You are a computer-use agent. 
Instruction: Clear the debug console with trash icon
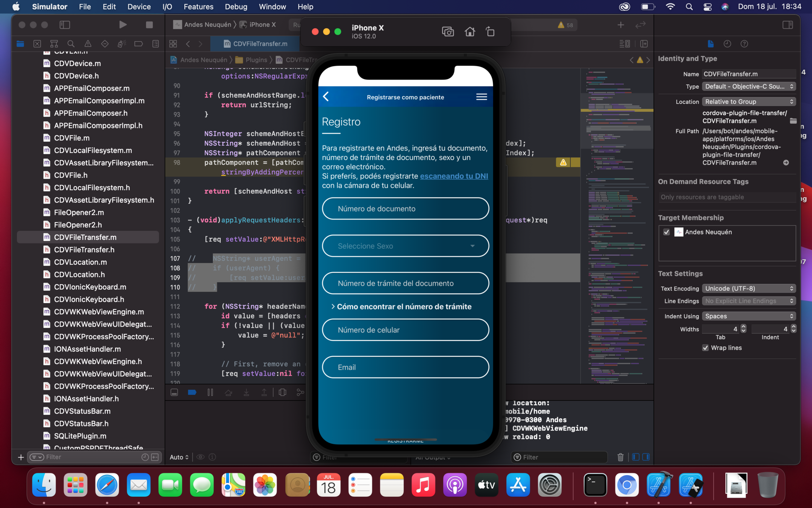click(x=620, y=457)
